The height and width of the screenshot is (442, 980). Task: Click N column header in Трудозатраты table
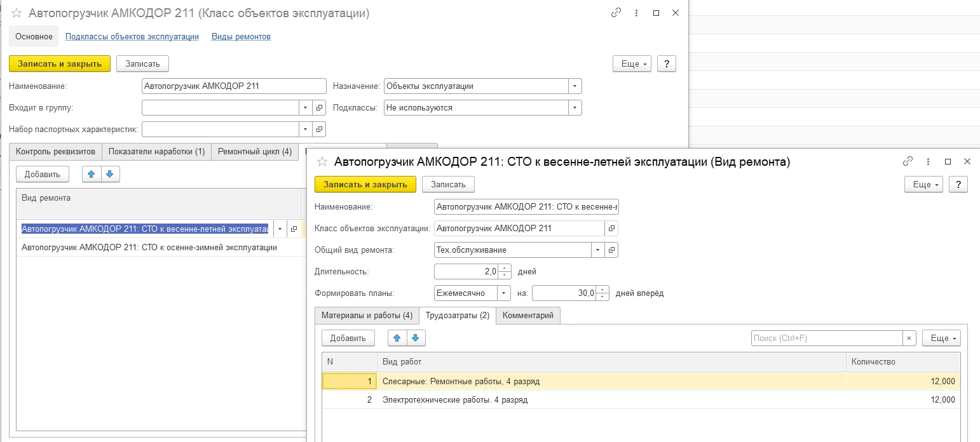(350, 362)
